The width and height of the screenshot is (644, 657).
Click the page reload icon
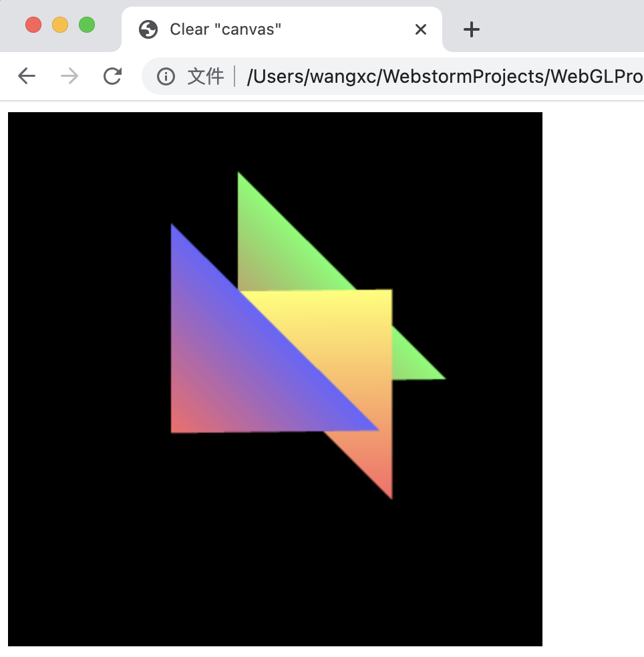[x=112, y=76]
